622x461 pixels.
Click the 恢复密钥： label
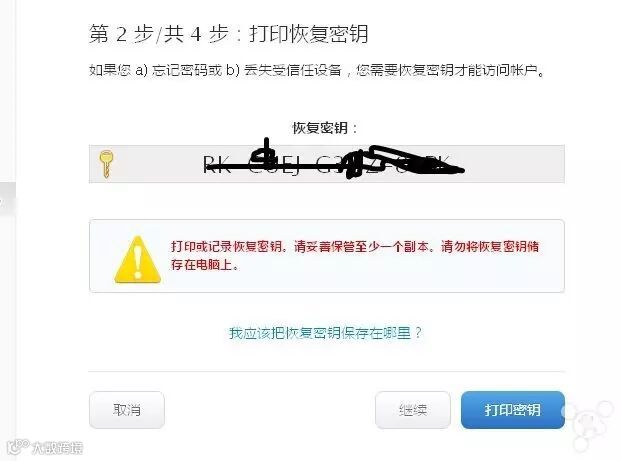coord(325,128)
